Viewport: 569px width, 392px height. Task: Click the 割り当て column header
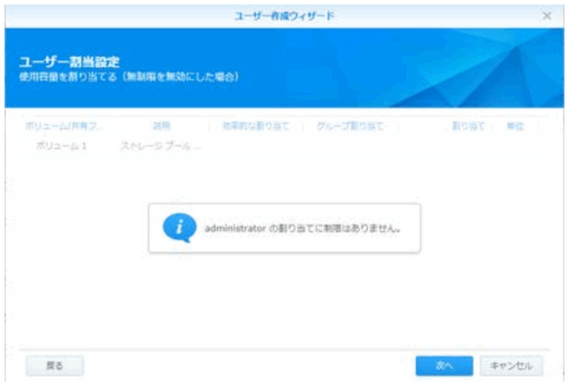click(x=468, y=126)
